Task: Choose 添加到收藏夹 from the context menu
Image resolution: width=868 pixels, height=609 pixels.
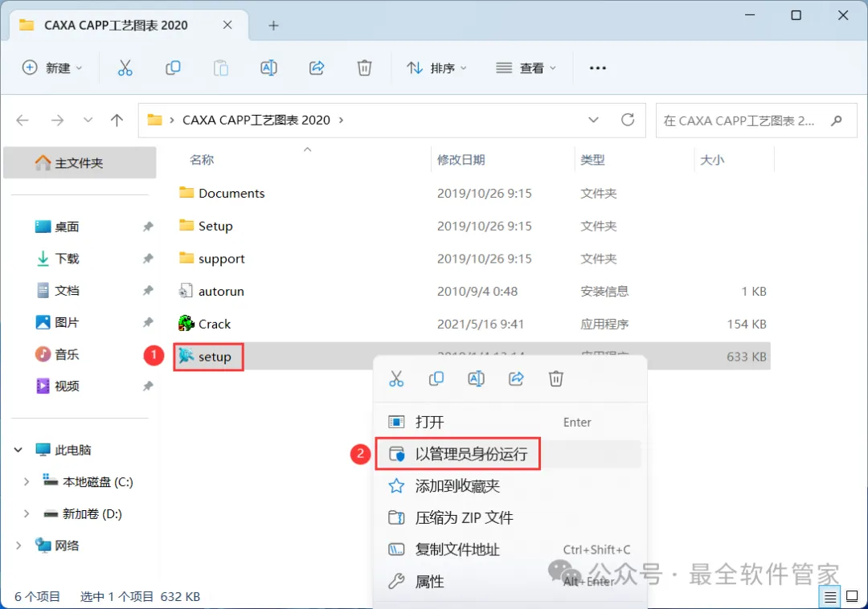Action: click(510, 486)
